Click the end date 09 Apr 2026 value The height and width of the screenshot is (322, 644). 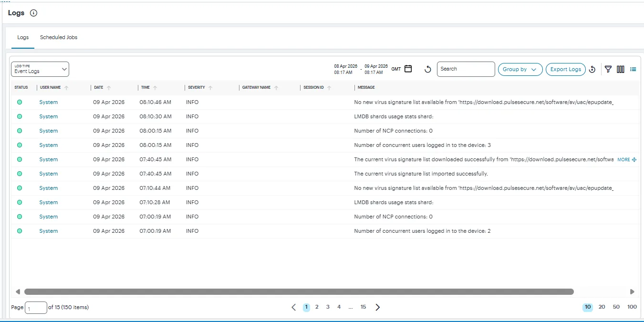coord(376,66)
